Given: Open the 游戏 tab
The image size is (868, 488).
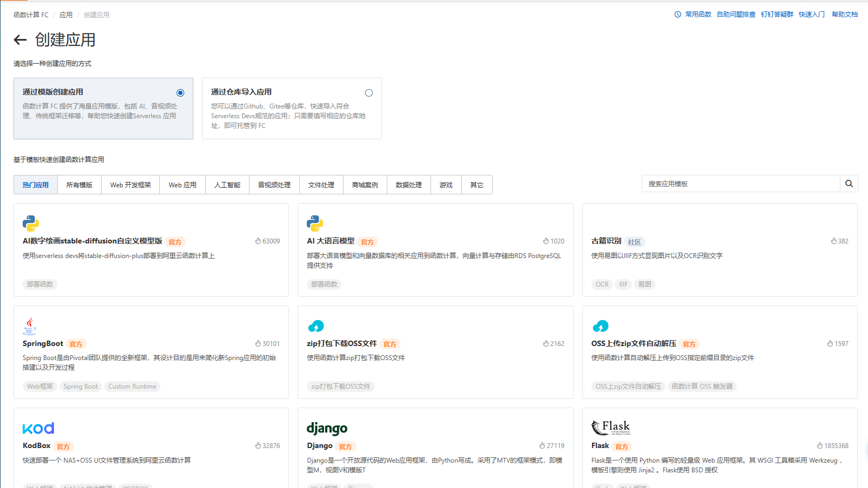Looking at the screenshot, I should pyautogui.click(x=446, y=185).
